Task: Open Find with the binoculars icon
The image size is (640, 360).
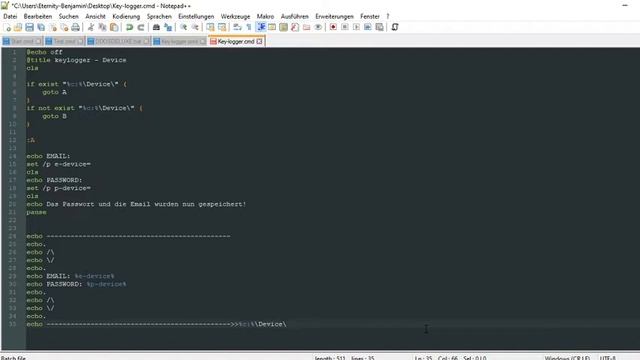Action: pos(156,27)
